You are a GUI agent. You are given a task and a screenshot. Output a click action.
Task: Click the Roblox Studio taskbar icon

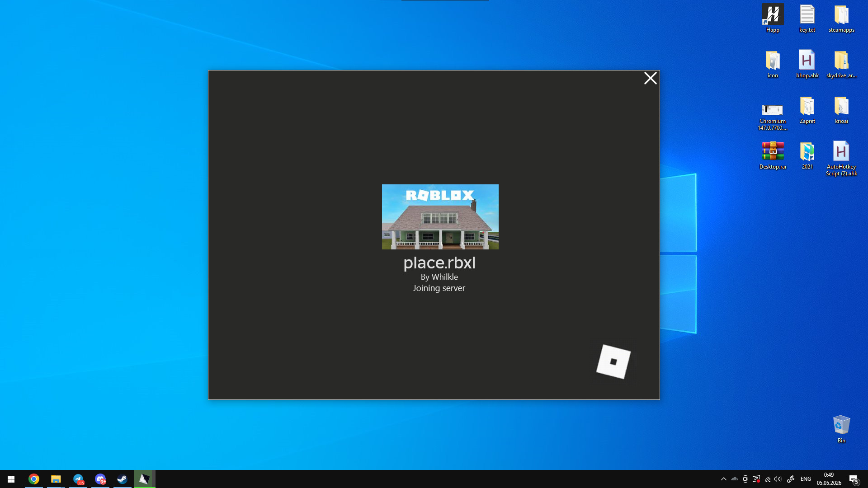pyautogui.click(x=144, y=479)
